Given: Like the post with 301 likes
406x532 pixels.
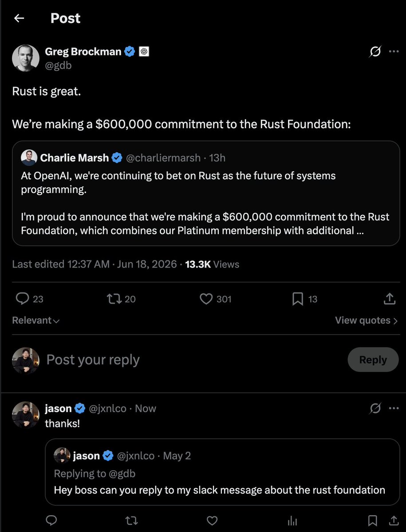Looking at the screenshot, I should point(215,299).
